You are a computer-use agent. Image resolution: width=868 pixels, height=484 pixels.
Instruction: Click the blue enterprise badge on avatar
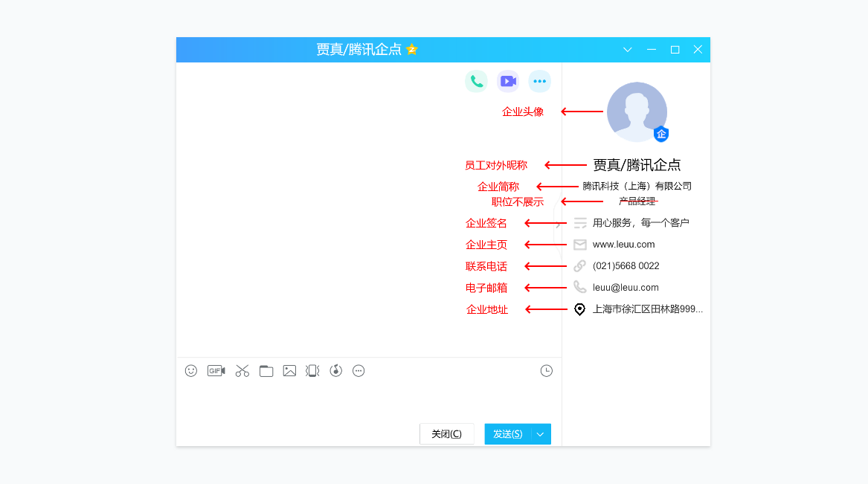click(x=661, y=134)
